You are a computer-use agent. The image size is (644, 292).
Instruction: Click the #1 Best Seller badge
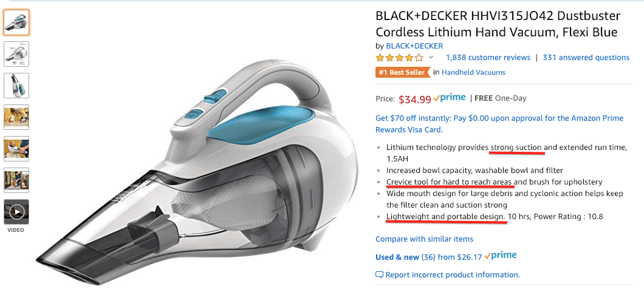click(402, 72)
